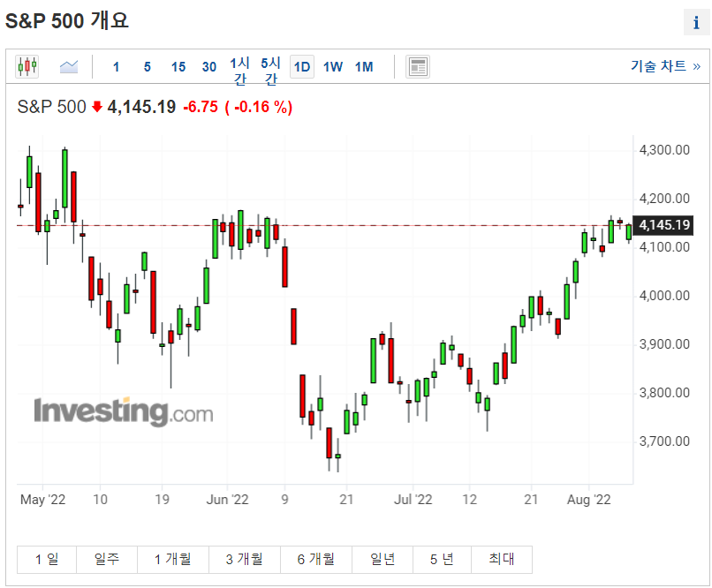Click the Jul '22 date label

click(413, 500)
